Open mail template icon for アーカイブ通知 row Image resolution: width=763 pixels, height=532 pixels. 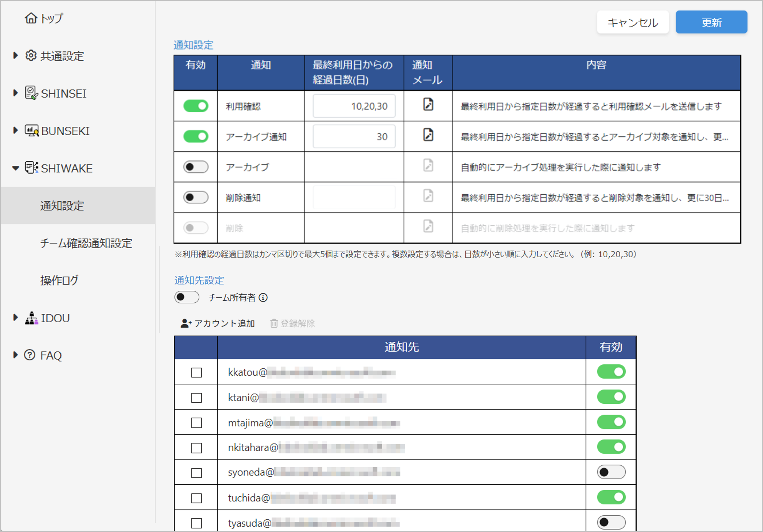click(428, 135)
